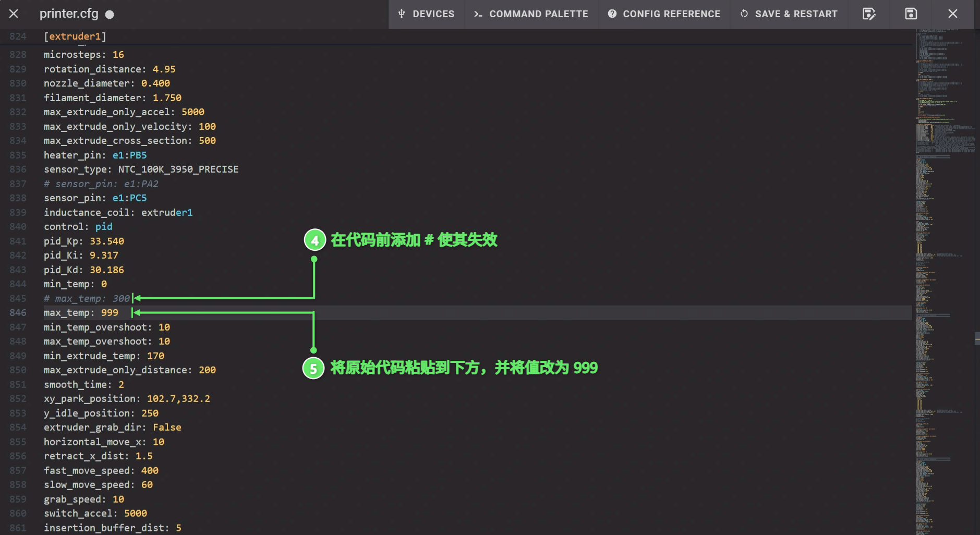Click line number 846 in the gutter
The width and height of the screenshot is (980, 535).
point(18,313)
